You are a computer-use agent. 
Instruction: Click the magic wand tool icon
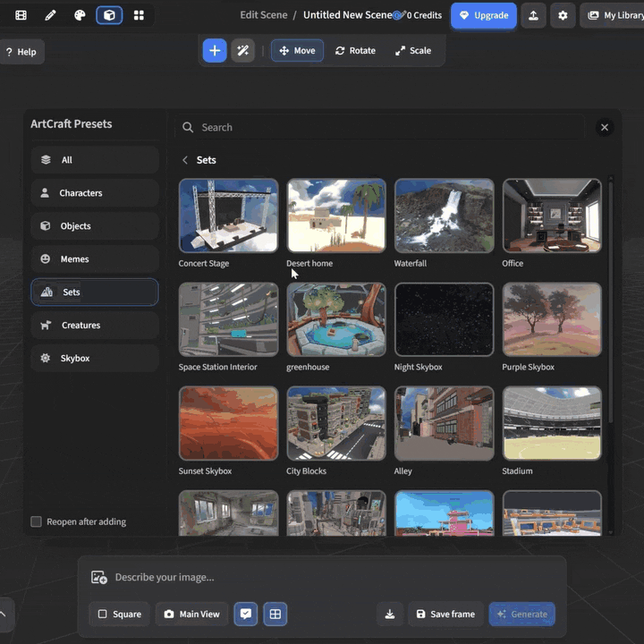coord(242,51)
